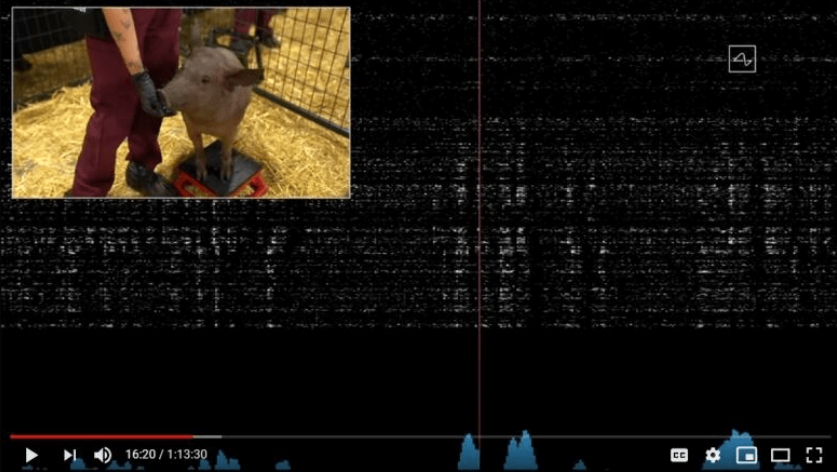Click the vertical red playhead line
Viewport: 837px width, 473px height.
coord(479,224)
